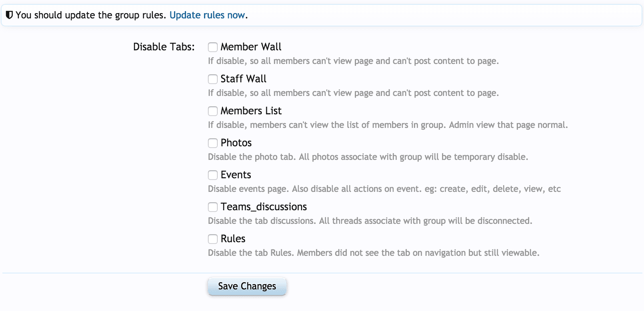Click the 'Member Wall' label text
Viewport: 644px width, 311px height.
[x=251, y=47]
